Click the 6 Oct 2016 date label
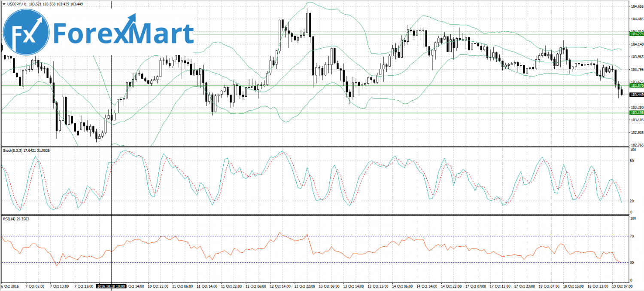 (x=10, y=286)
